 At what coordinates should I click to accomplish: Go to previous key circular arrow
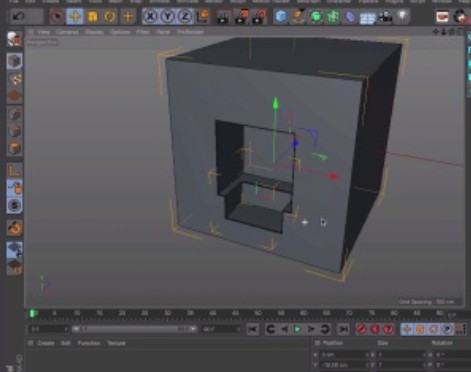pos(271,329)
